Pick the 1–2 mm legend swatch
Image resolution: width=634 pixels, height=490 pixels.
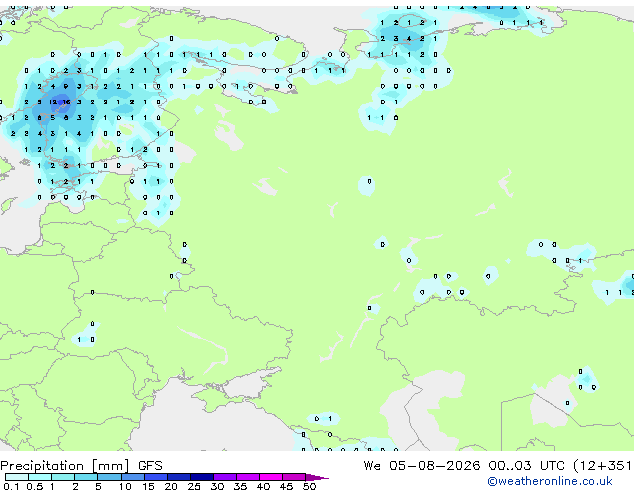pyautogui.click(x=63, y=477)
